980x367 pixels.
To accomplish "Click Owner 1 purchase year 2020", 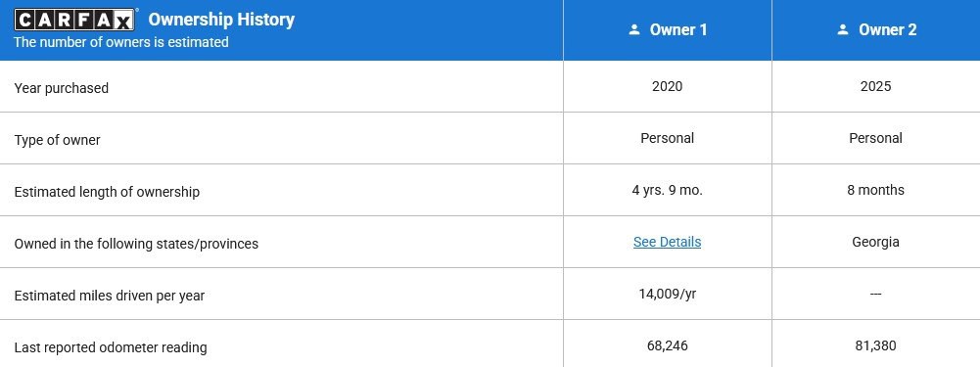I will [x=667, y=86].
